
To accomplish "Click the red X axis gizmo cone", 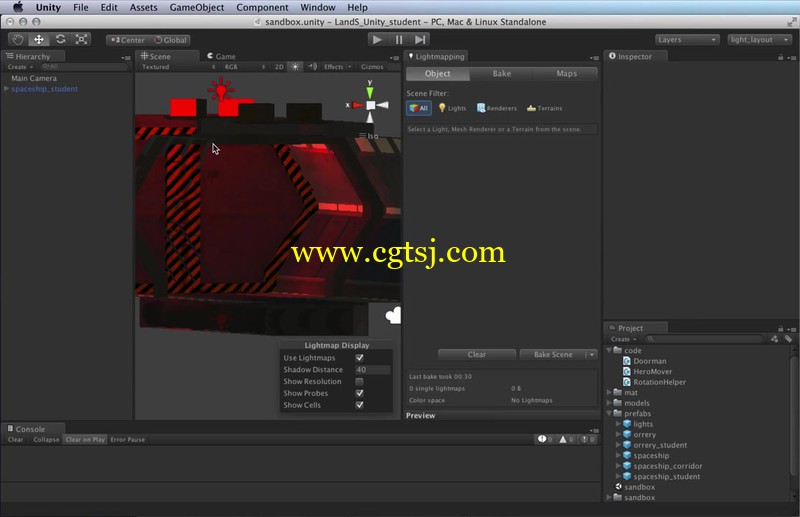I will pos(357,105).
